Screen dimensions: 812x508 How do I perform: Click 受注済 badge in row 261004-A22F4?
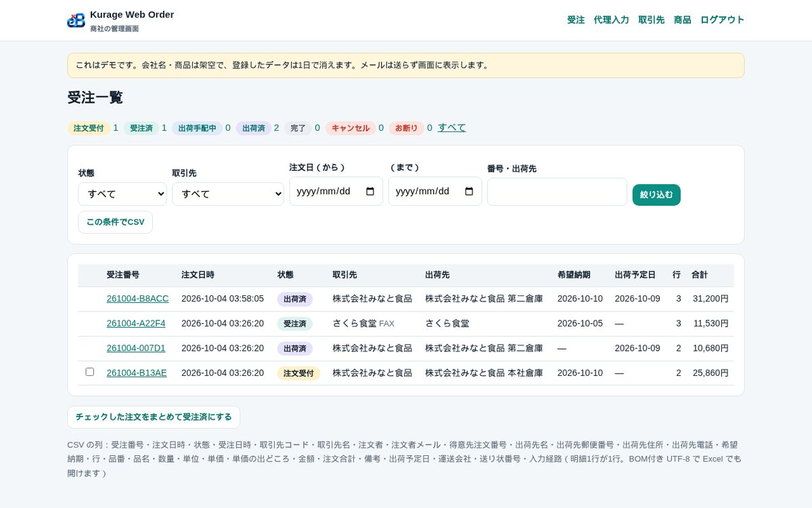pyautogui.click(x=295, y=324)
